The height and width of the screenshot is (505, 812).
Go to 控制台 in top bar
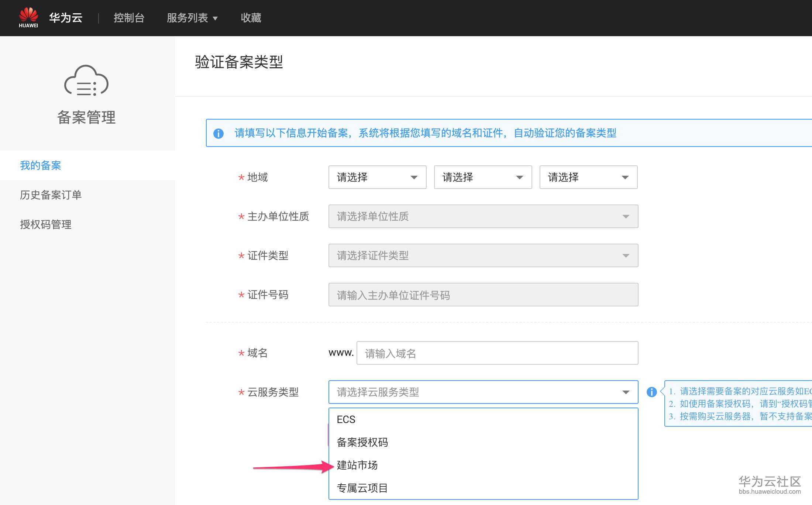129,18
